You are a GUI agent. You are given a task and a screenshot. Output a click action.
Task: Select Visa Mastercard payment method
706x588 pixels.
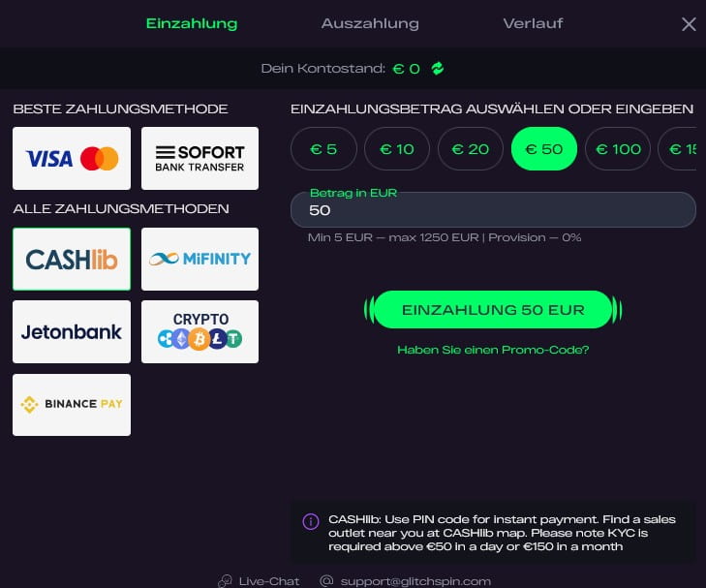coord(72,158)
